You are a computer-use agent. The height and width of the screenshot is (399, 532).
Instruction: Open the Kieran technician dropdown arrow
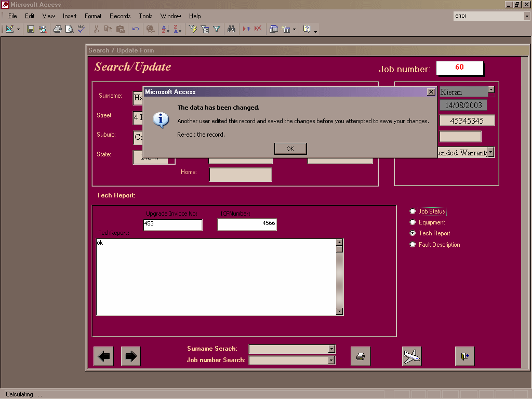[x=491, y=90]
